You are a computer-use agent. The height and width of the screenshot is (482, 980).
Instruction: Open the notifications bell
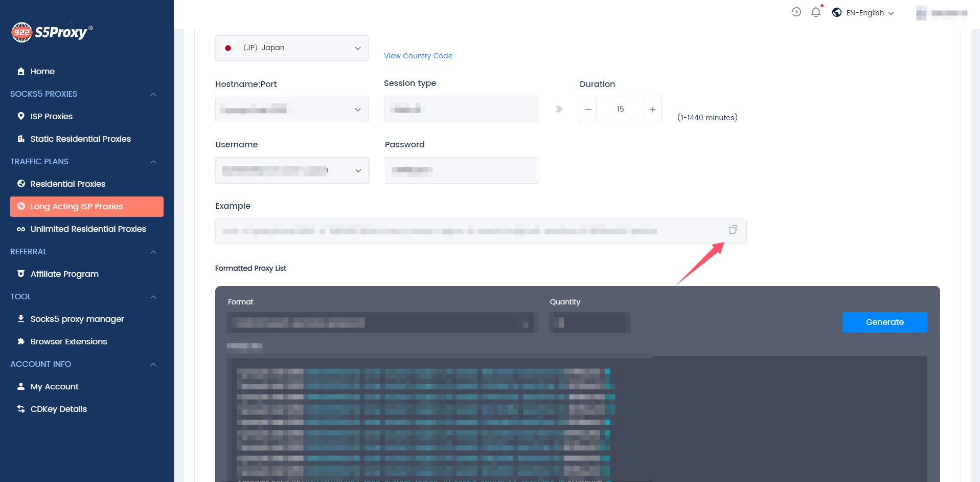click(x=816, y=12)
